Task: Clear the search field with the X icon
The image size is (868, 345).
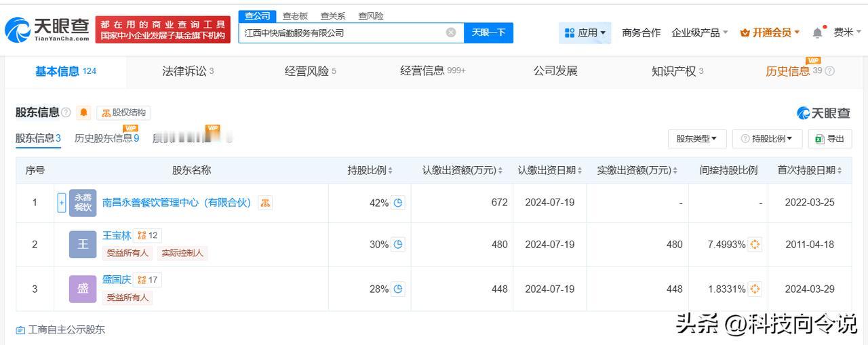Action: click(451, 33)
